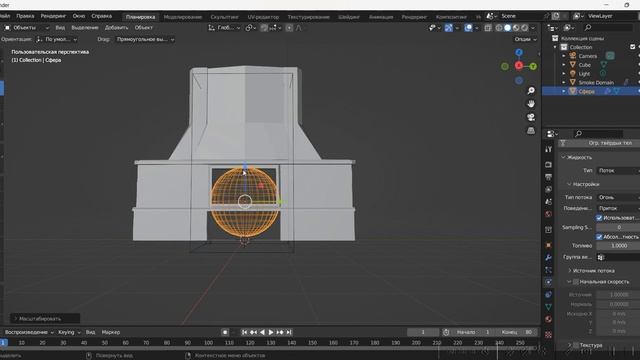This screenshot has width=640, height=360.
Task: Toggle proportional editing icon in header
Action: tap(289, 28)
